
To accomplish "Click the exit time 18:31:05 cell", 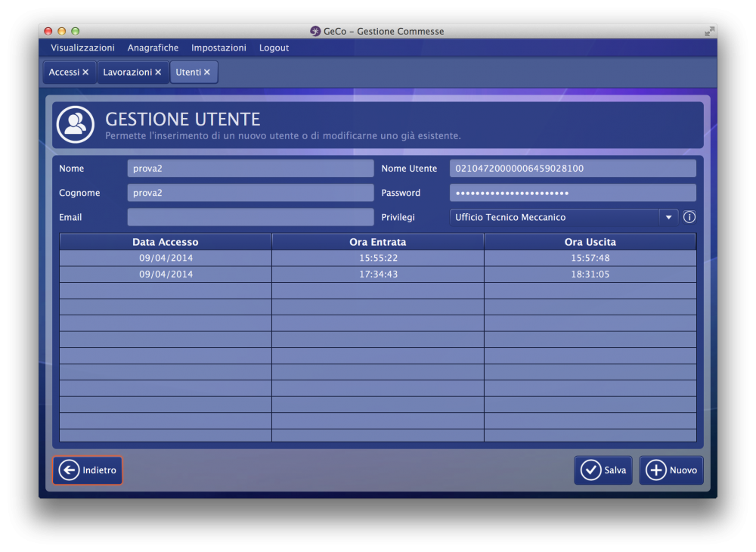I will [x=590, y=274].
